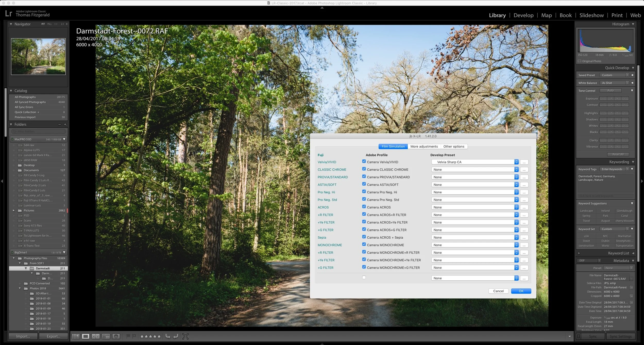Click Cancel in jb X-LR dialog
Image resolution: width=644 pixels, height=345 pixels.
pos(498,291)
